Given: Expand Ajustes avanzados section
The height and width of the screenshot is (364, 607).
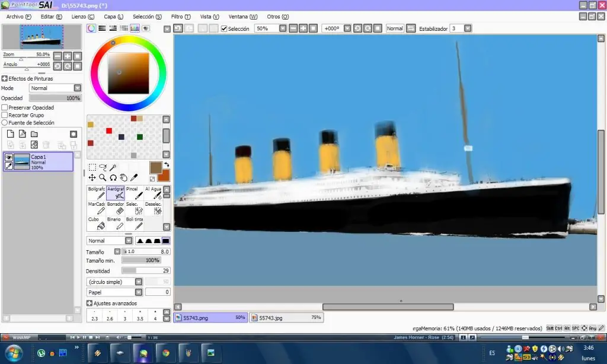Looking at the screenshot, I should point(90,303).
